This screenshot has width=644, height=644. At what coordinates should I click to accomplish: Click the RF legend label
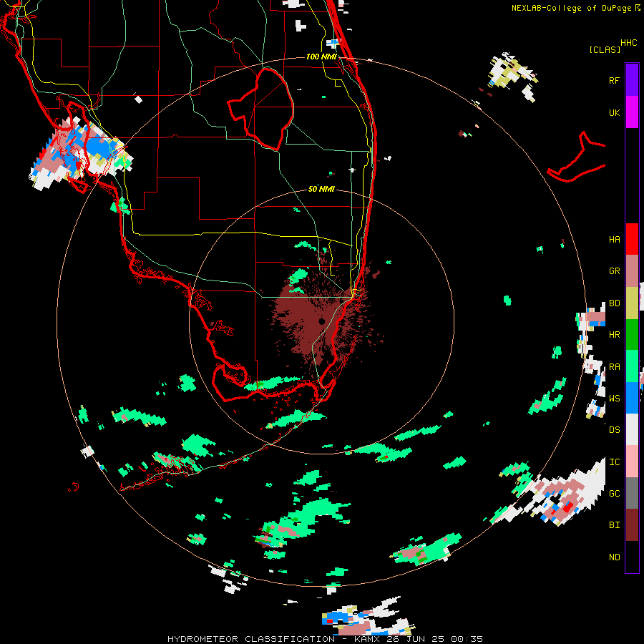click(x=614, y=80)
